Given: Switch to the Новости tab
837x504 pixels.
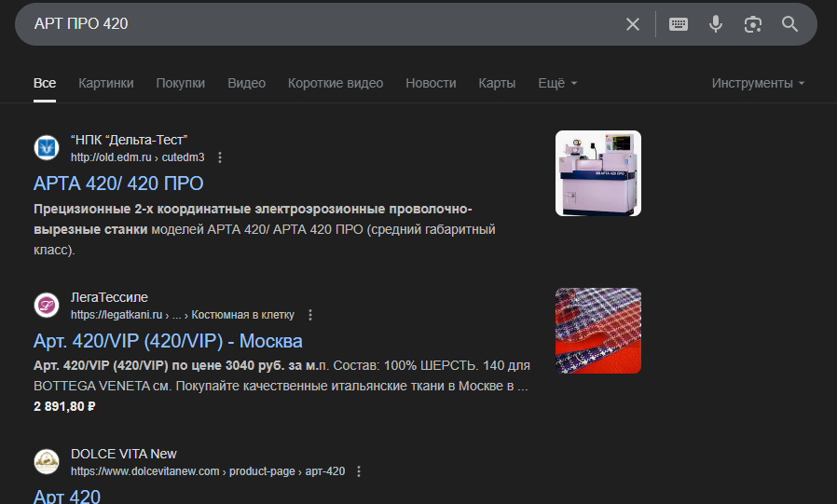Looking at the screenshot, I should coord(431,83).
